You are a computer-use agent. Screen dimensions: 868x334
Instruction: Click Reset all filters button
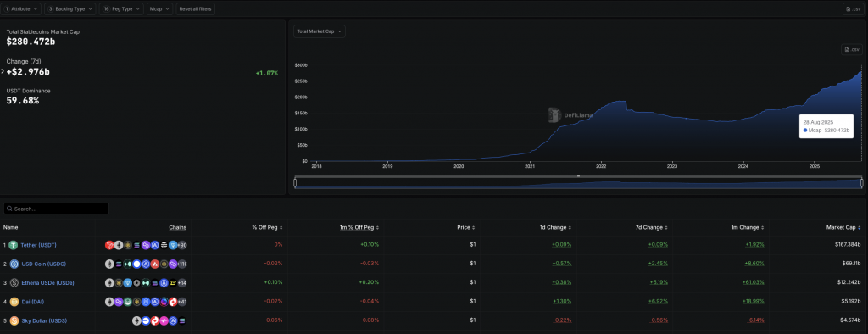(196, 8)
